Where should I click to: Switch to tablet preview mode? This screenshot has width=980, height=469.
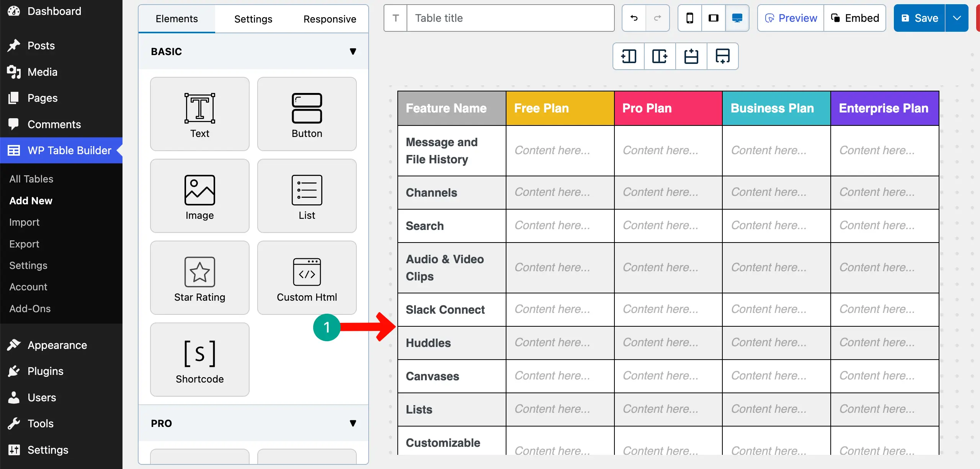(713, 18)
